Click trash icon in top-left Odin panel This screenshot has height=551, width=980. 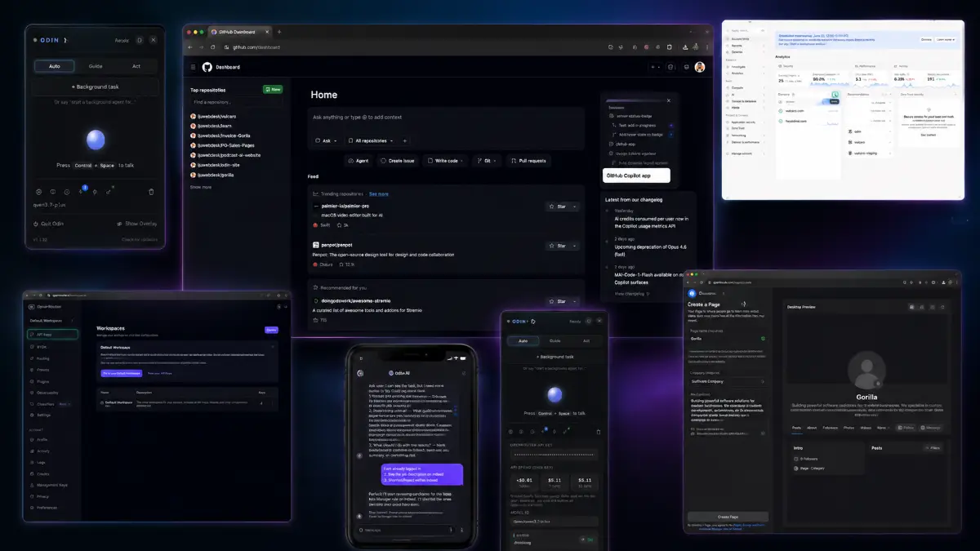pyautogui.click(x=151, y=192)
